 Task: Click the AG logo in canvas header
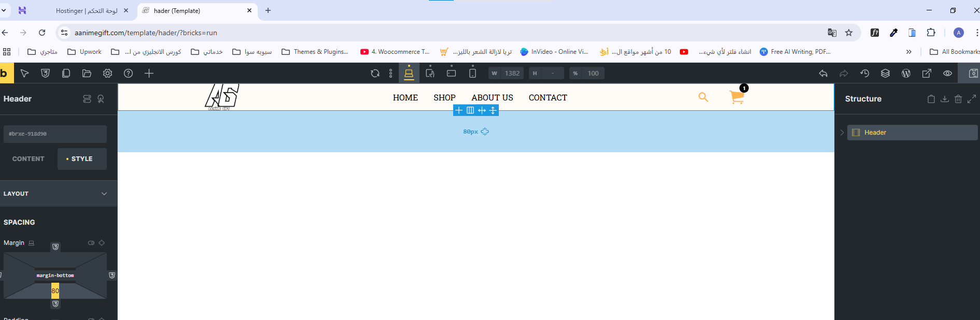[x=221, y=97]
